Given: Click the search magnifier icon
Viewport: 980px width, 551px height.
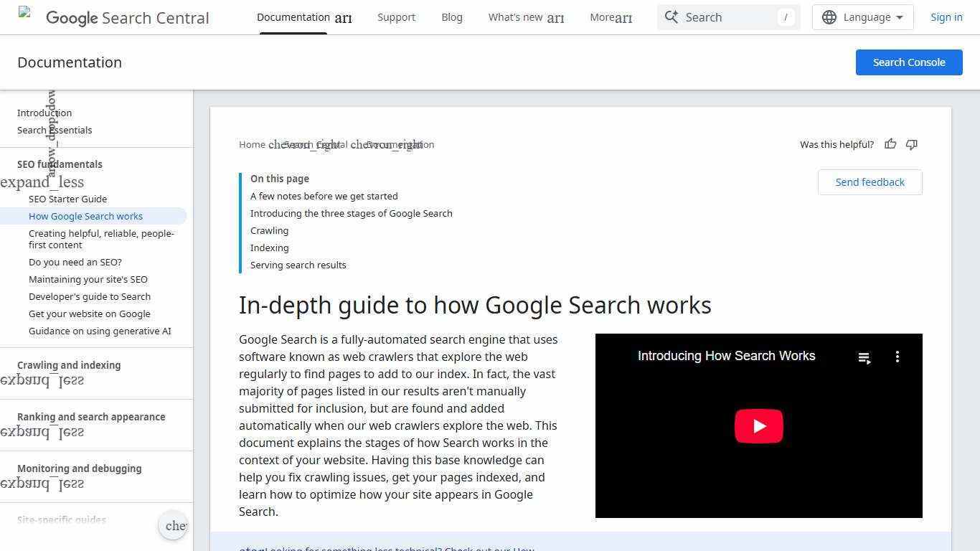Looking at the screenshot, I should [x=672, y=17].
